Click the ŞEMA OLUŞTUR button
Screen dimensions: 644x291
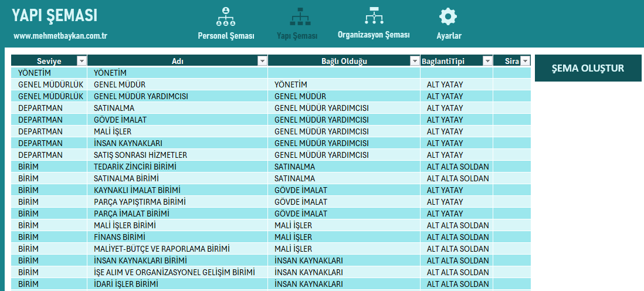point(588,68)
